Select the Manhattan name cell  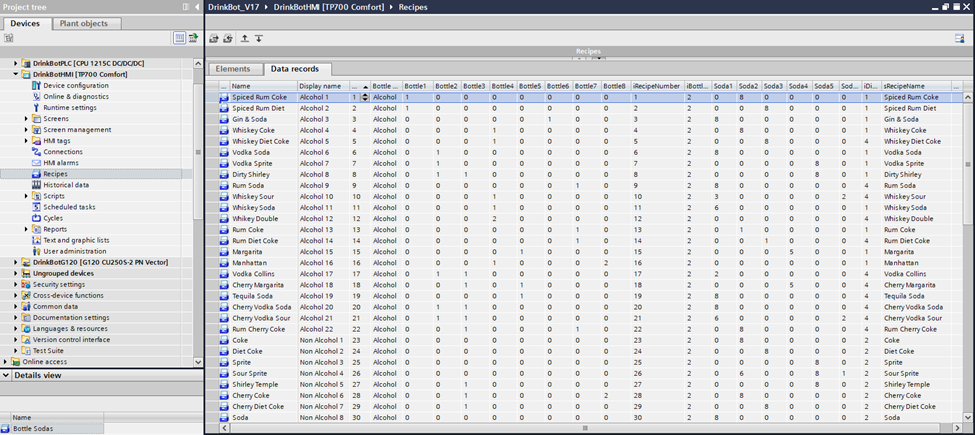(263, 263)
